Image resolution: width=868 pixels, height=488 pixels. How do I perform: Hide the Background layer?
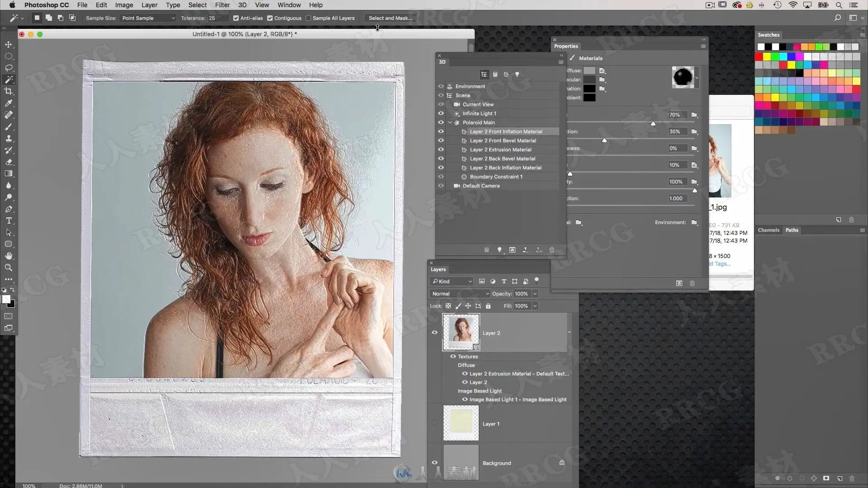[434, 463]
